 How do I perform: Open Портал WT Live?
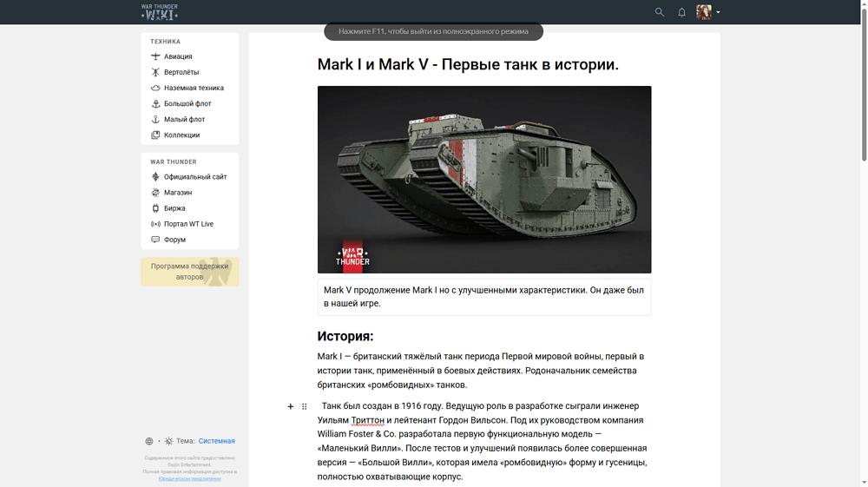(188, 224)
